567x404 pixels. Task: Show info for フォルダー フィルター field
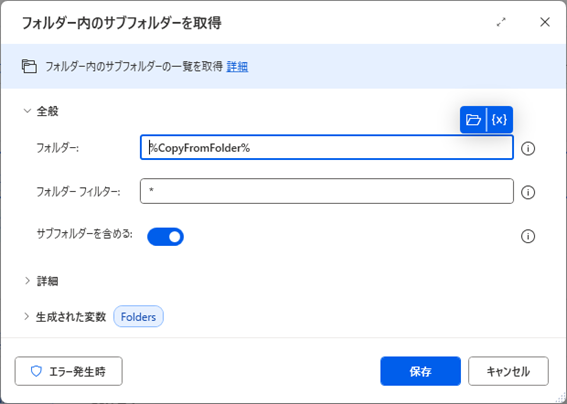[528, 192]
